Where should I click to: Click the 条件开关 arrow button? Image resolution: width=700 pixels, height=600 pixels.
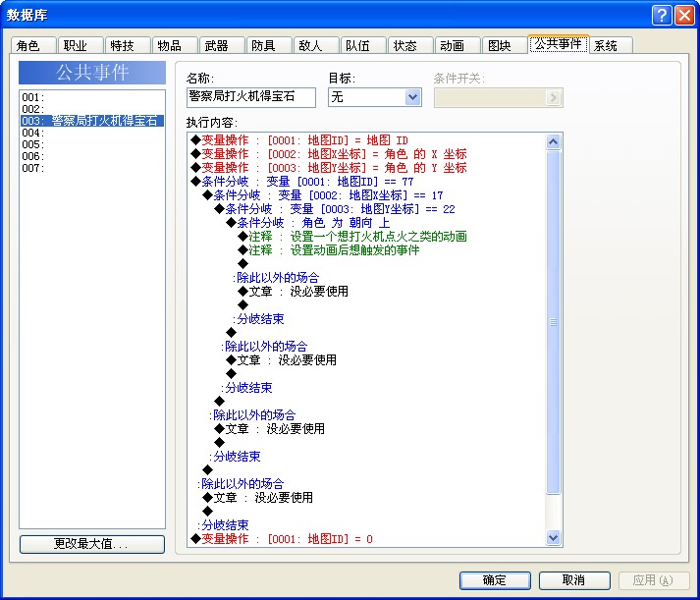pos(553,97)
